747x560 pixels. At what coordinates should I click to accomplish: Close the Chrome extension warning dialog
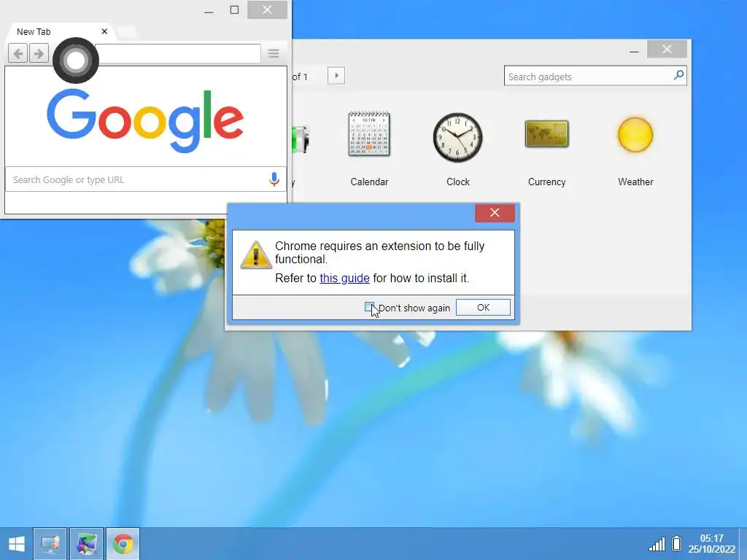pos(495,212)
